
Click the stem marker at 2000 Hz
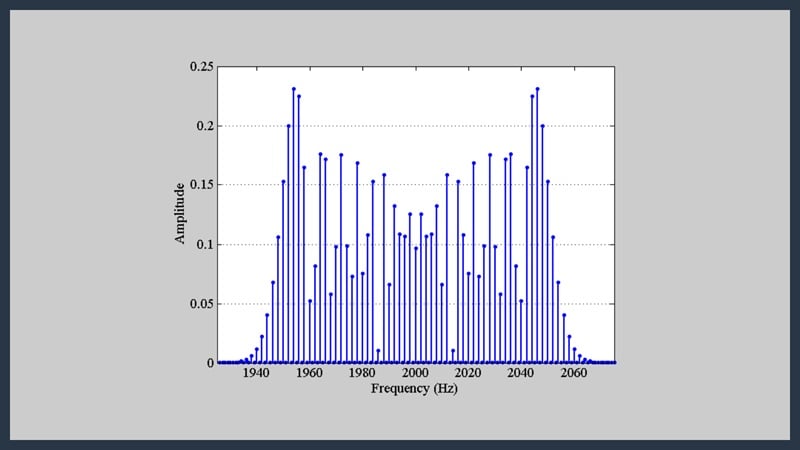(415, 248)
